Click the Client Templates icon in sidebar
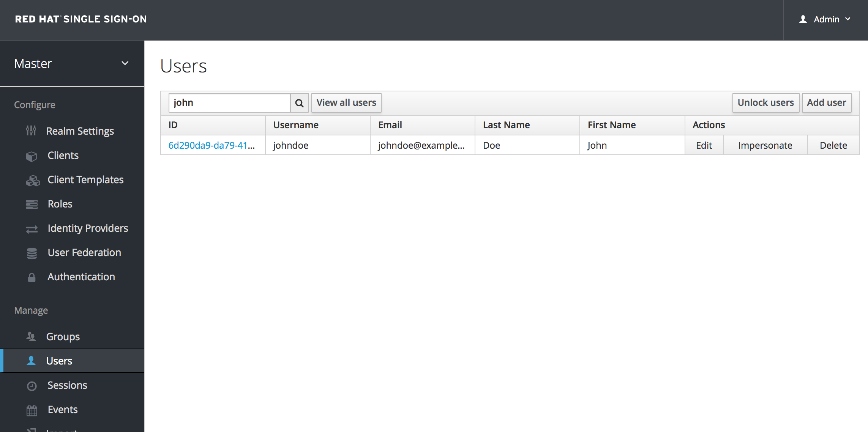 (32, 179)
